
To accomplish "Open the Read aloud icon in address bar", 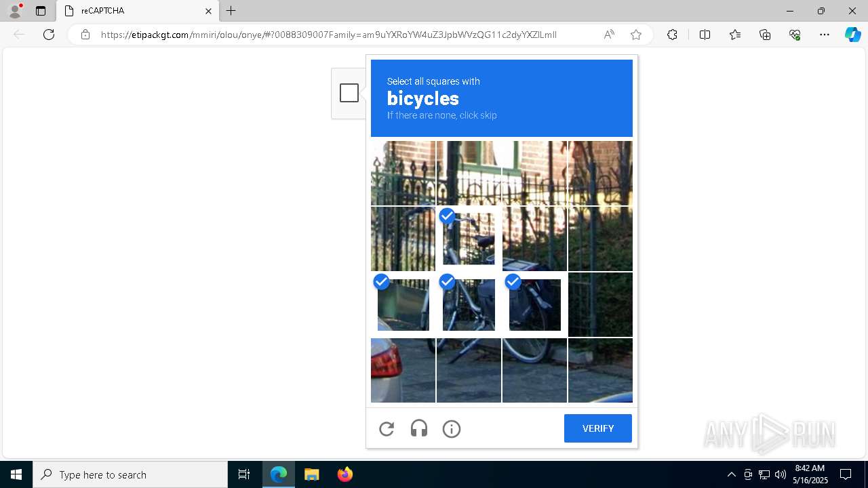I will click(609, 35).
